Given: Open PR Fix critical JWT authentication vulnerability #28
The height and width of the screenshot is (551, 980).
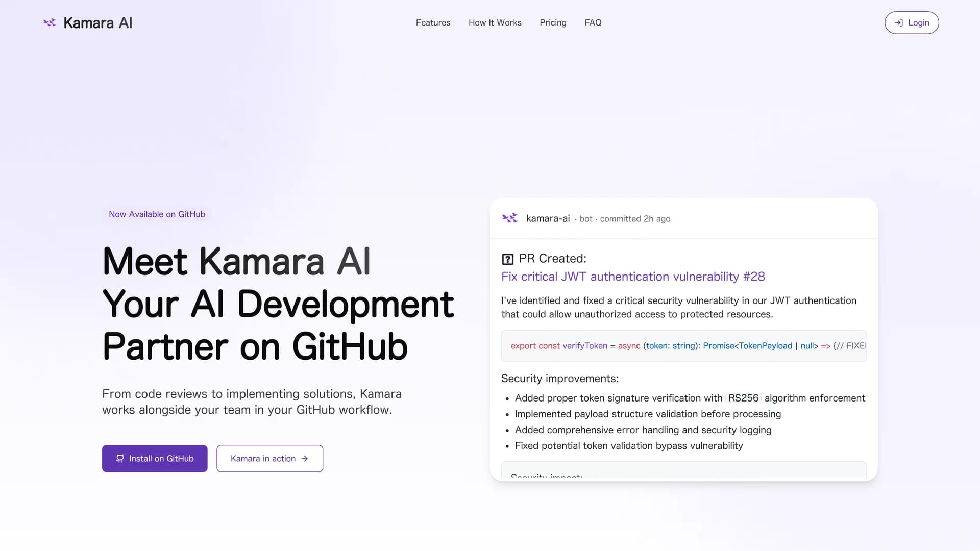Looking at the screenshot, I should pos(633,277).
